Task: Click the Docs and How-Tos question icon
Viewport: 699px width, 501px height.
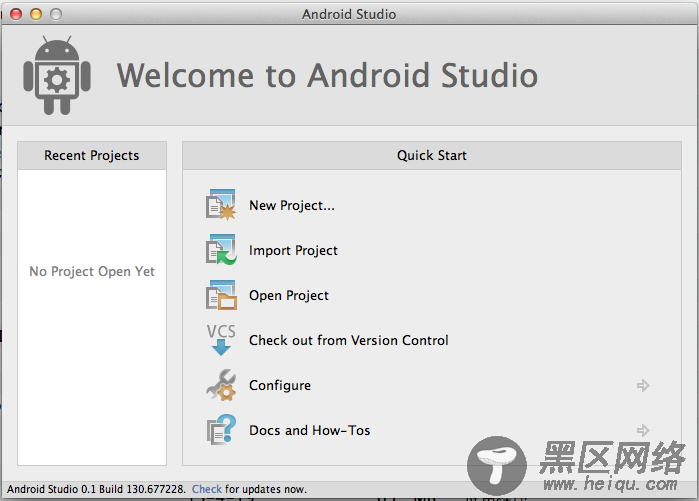Action: point(221,430)
